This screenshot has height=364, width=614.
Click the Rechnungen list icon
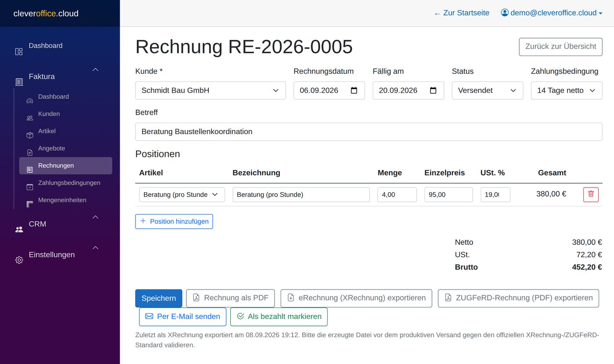[x=30, y=170]
